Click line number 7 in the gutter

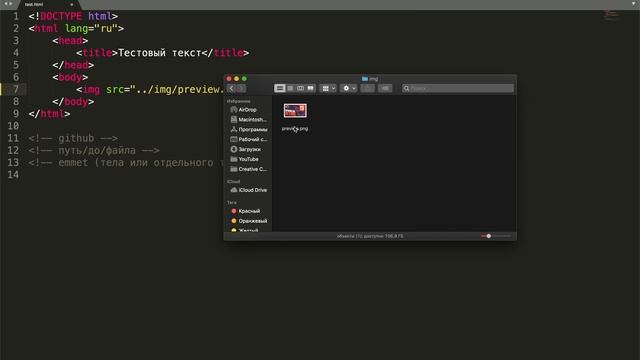pyautogui.click(x=16, y=89)
